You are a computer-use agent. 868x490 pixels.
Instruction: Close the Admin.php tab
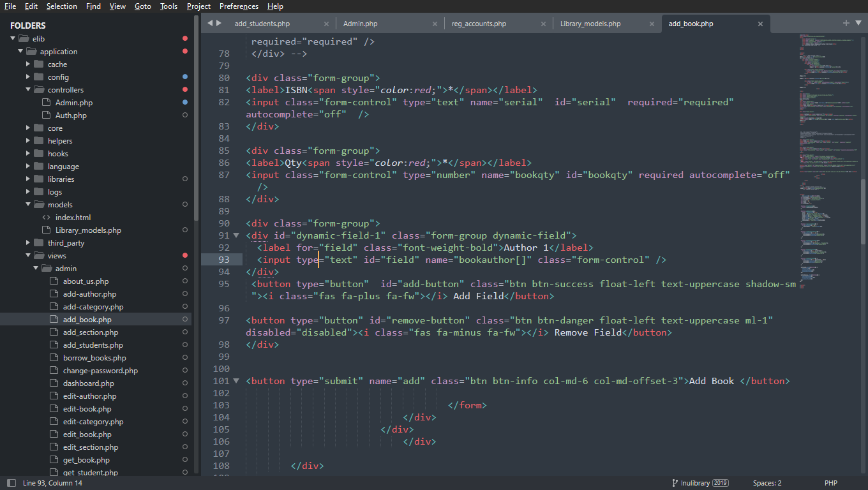point(435,24)
